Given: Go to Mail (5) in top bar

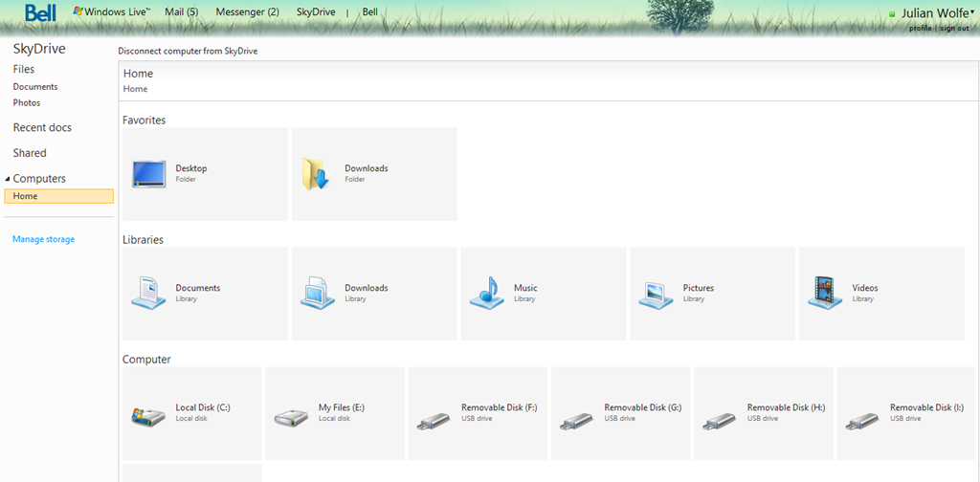Looking at the screenshot, I should 182,11.
